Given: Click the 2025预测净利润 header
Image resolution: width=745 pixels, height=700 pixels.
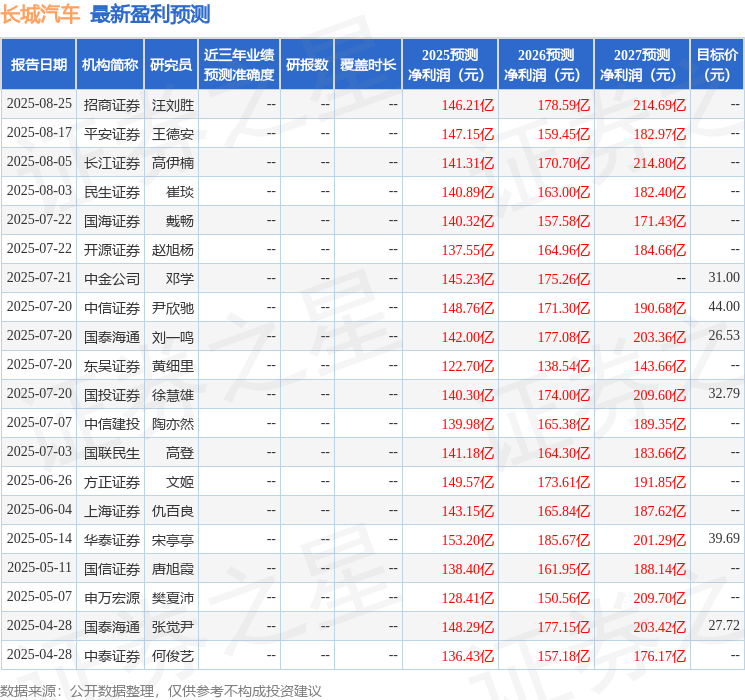Looking at the screenshot, I should (450, 65).
